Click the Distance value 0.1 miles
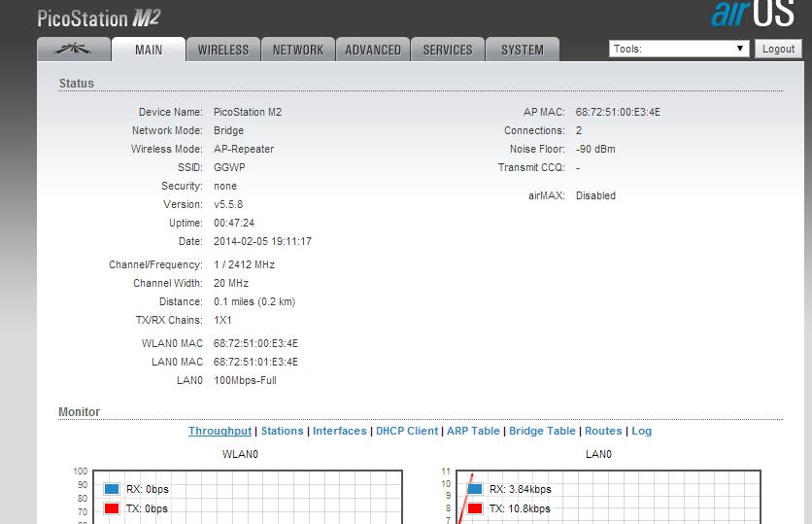 click(254, 301)
